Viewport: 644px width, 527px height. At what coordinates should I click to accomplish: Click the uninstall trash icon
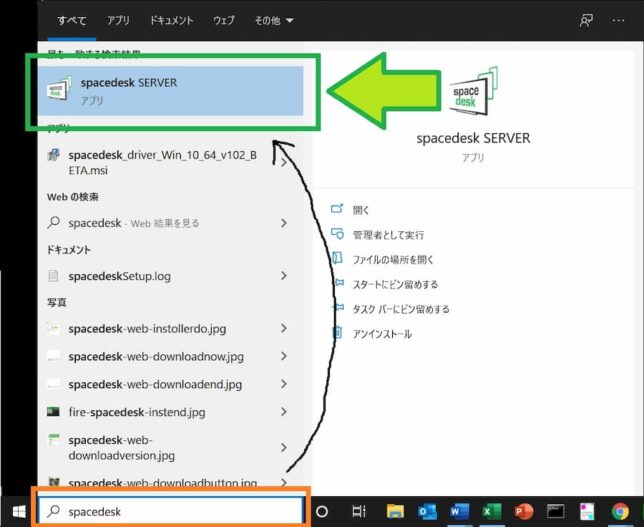tap(337, 332)
